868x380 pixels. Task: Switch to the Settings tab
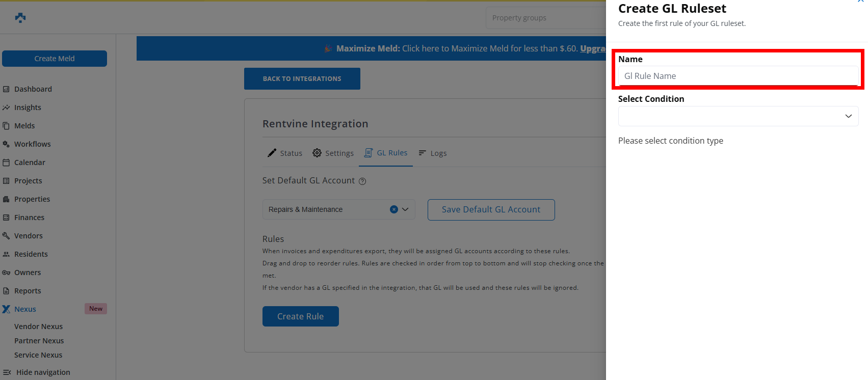pos(333,153)
